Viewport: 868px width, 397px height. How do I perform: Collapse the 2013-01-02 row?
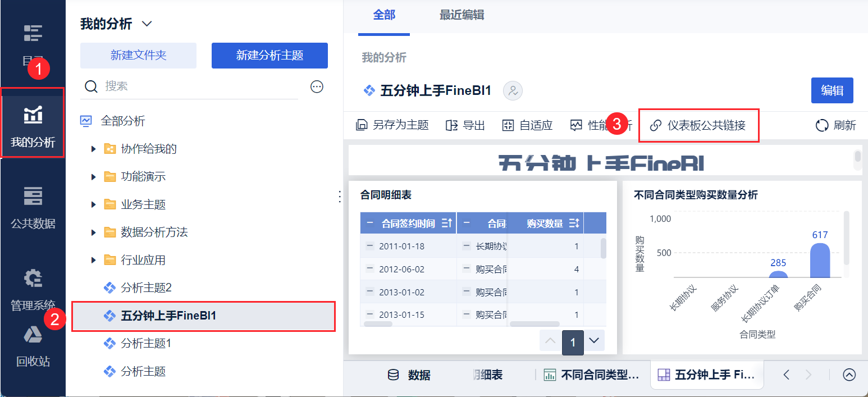(370, 292)
